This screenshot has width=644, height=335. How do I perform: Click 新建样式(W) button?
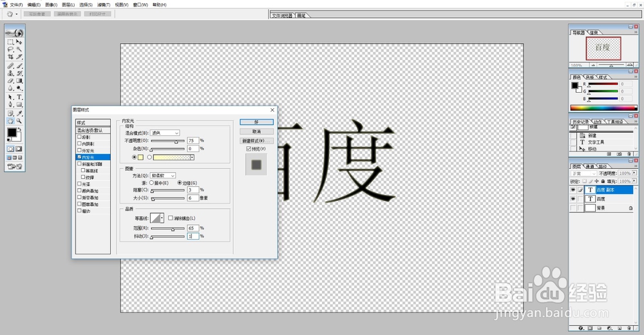pos(257,141)
